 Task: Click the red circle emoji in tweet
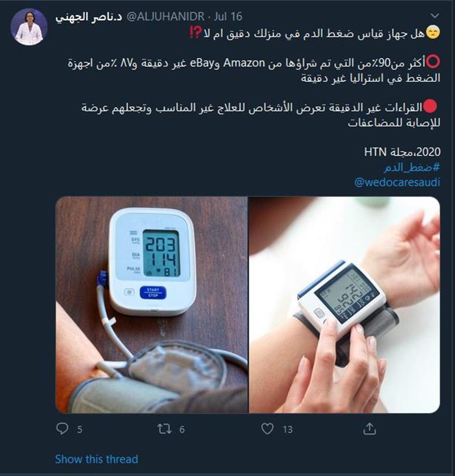point(430,107)
